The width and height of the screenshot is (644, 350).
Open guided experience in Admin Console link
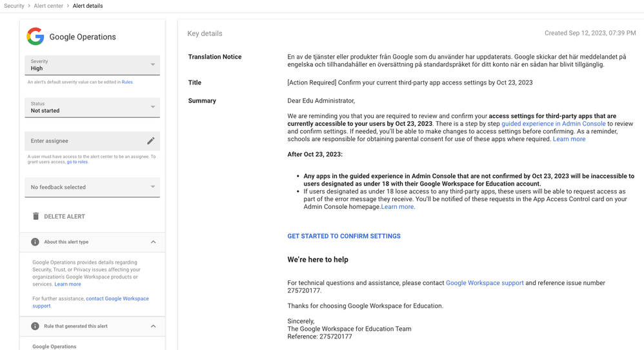(553, 124)
